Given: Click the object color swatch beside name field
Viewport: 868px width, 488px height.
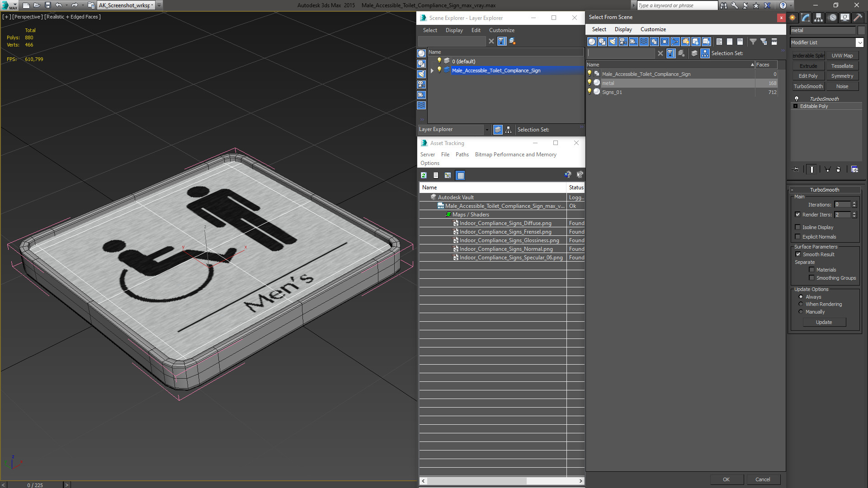Looking at the screenshot, I should 861,30.
